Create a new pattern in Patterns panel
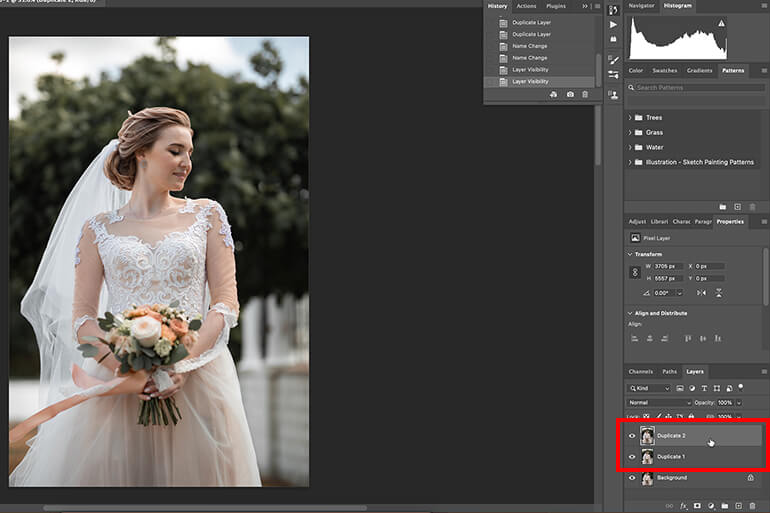Image resolution: width=770 pixels, height=513 pixels. click(x=737, y=207)
